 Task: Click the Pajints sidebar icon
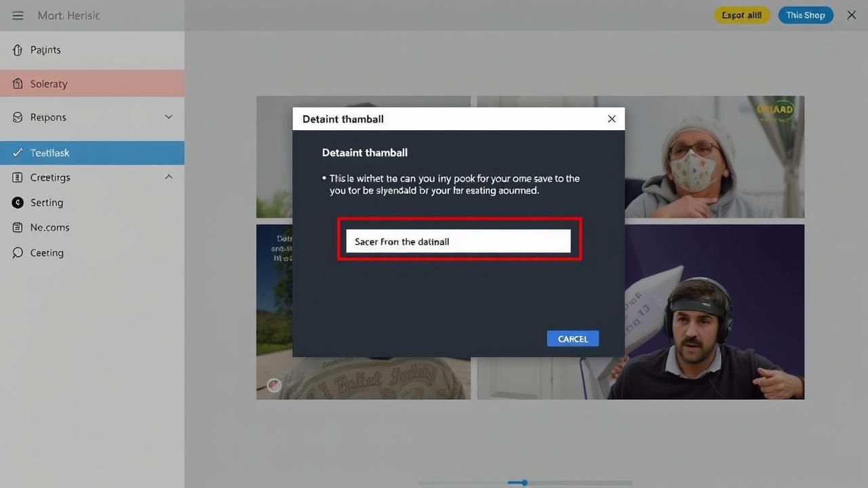click(x=18, y=50)
